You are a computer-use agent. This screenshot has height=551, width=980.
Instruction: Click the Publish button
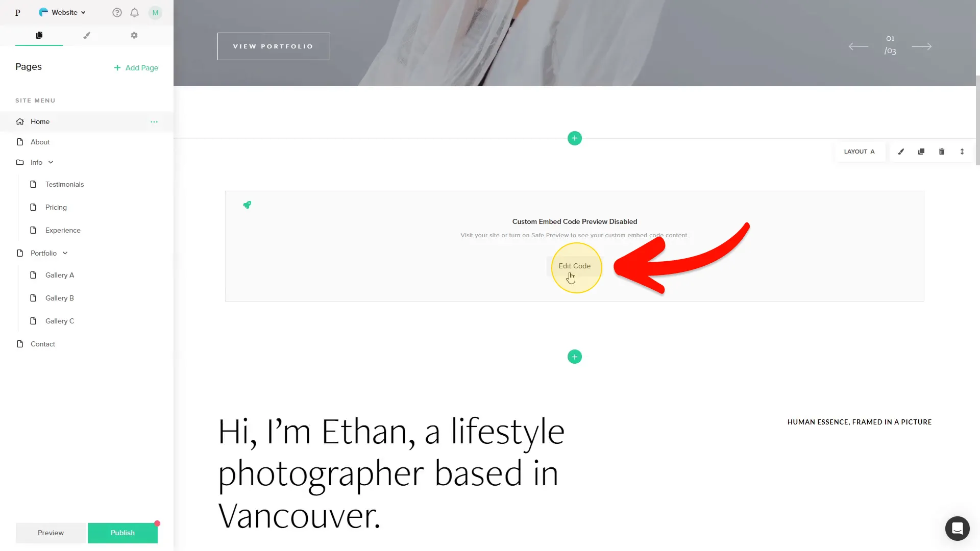tap(122, 533)
